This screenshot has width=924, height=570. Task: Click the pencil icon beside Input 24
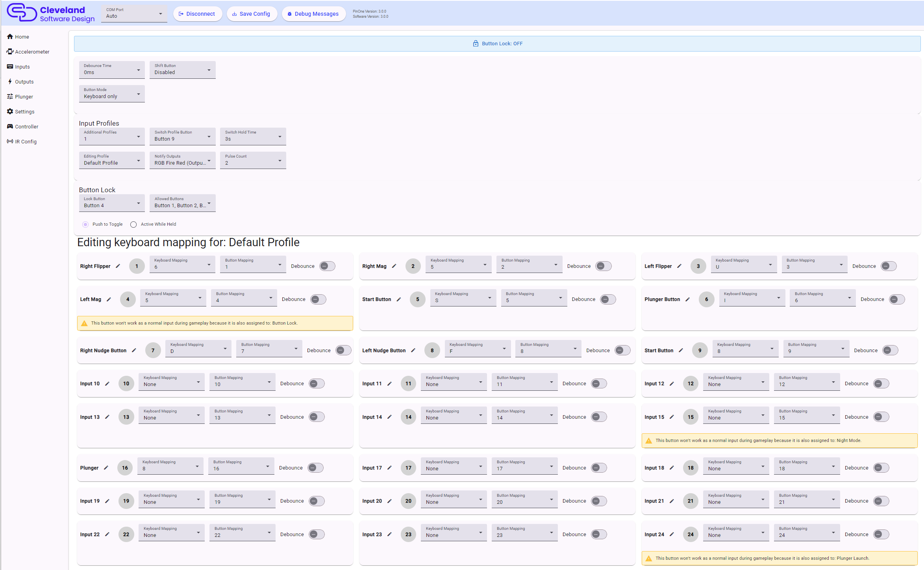tap(672, 535)
